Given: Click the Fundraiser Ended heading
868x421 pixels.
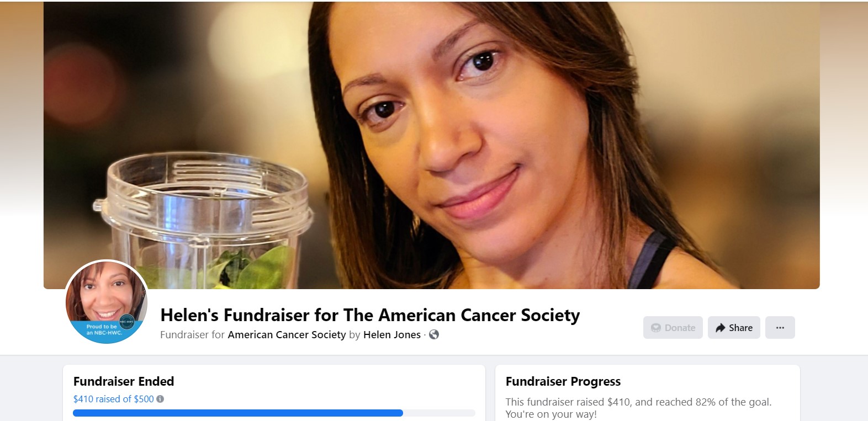Looking at the screenshot, I should coord(124,381).
